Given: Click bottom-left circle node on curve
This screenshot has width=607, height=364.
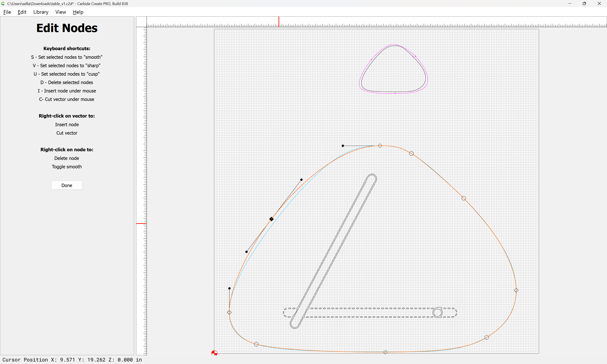Looking at the screenshot, I should [x=256, y=344].
